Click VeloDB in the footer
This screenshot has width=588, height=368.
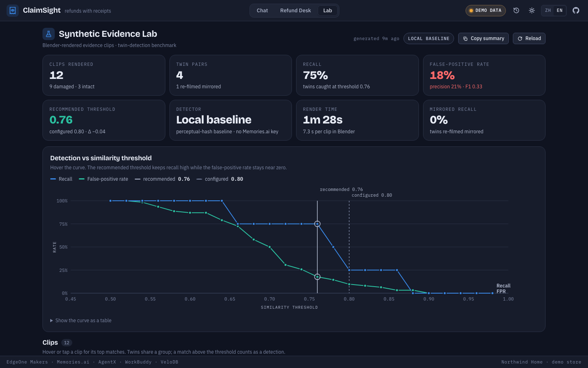coord(169,362)
